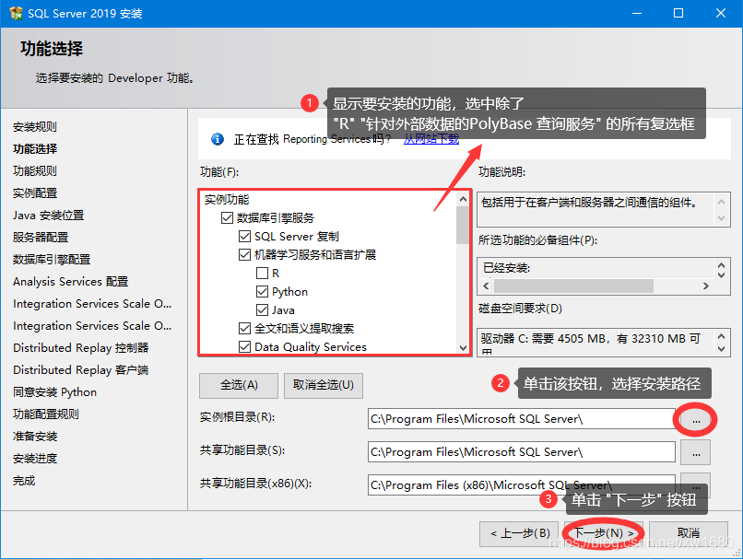Uncheck the Python feature checkbox
743x560 pixels.
click(262, 292)
